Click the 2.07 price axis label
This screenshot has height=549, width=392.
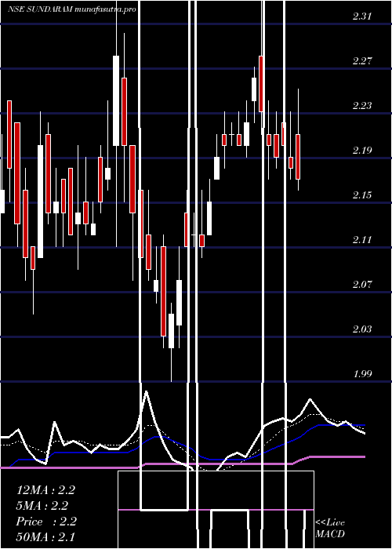pyautogui.click(x=362, y=284)
